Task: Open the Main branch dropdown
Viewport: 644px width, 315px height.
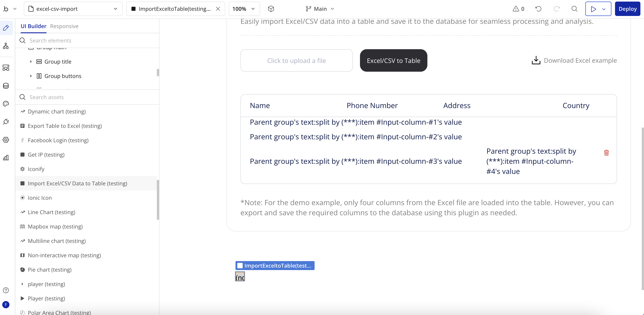Action: click(x=320, y=9)
